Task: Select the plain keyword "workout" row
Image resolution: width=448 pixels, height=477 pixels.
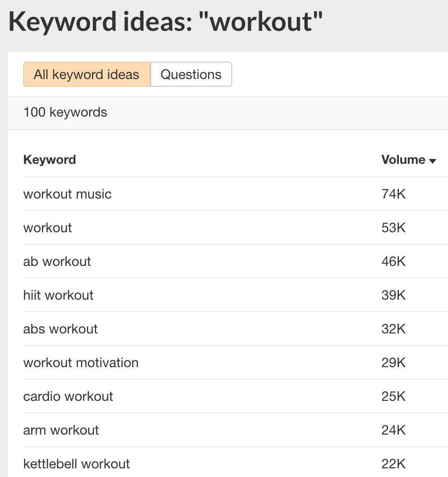Action: pyautogui.click(x=47, y=227)
